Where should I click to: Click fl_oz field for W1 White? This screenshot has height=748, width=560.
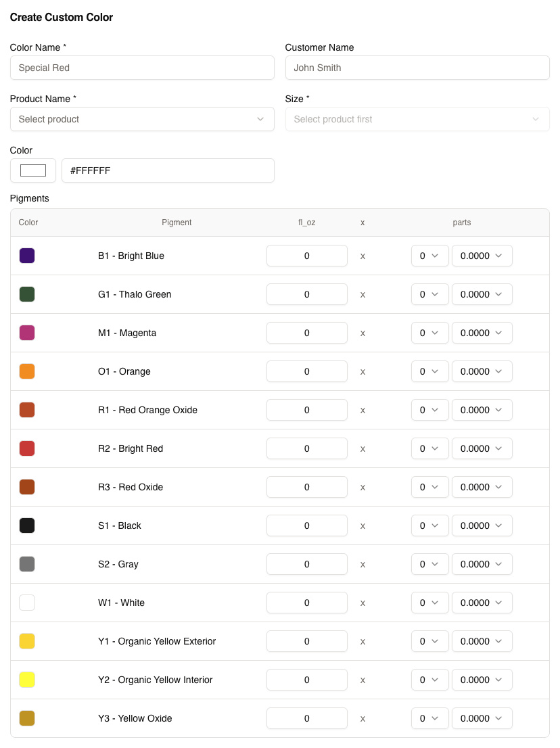point(306,603)
